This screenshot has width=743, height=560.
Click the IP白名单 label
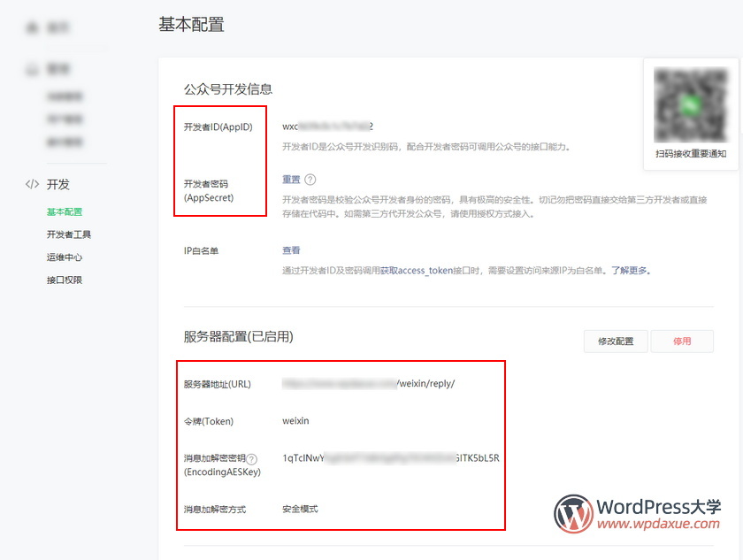pos(201,250)
